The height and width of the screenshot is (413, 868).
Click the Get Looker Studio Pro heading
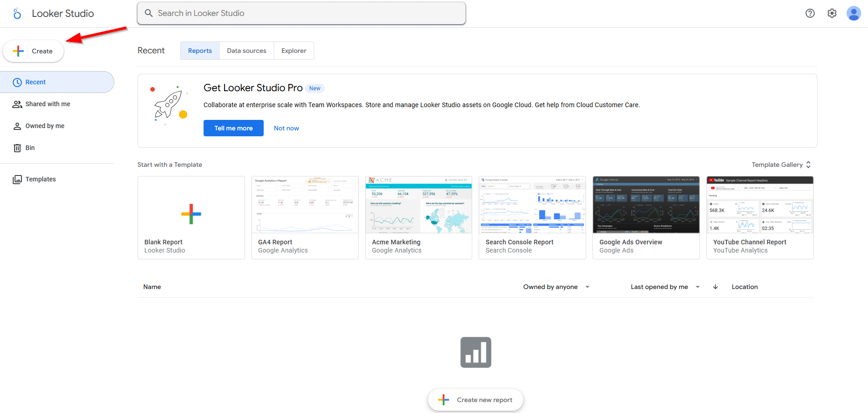(x=253, y=88)
